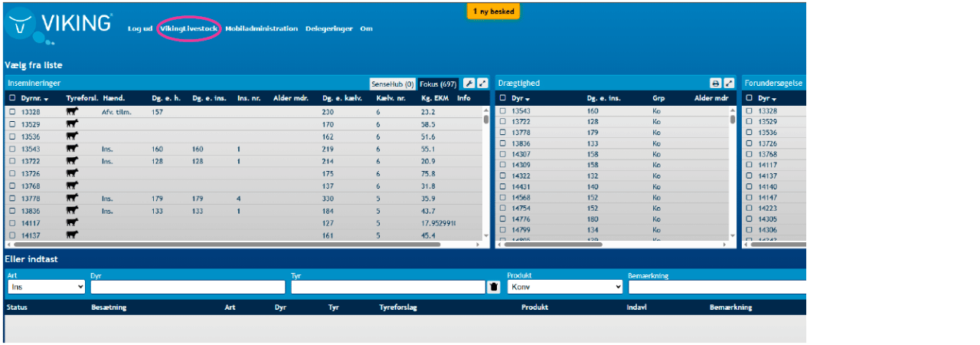This screenshot has width=980, height=345.
Task: Sort Drægtighed by Dyr column
Action: (521, 98)
